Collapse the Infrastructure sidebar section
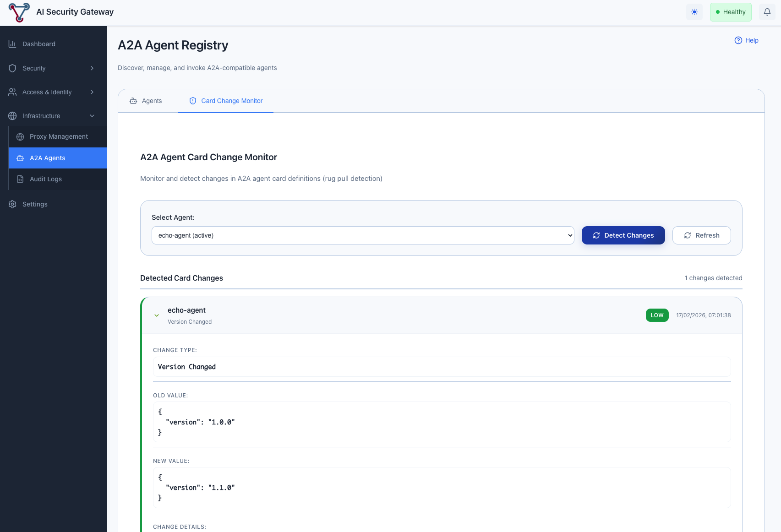This screenshot has width=781, height=532. point(92,116)
